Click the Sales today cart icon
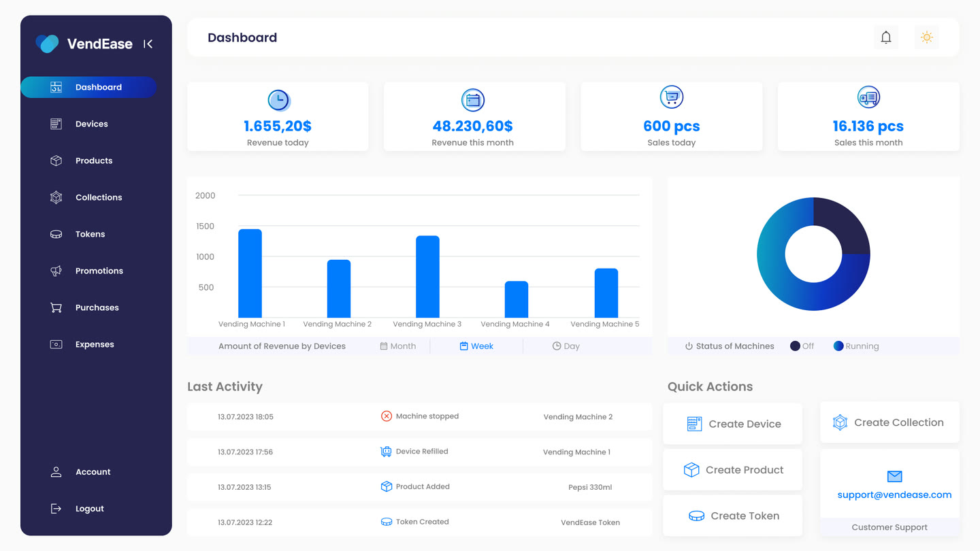980x551 pixels. tap(672, 97)
